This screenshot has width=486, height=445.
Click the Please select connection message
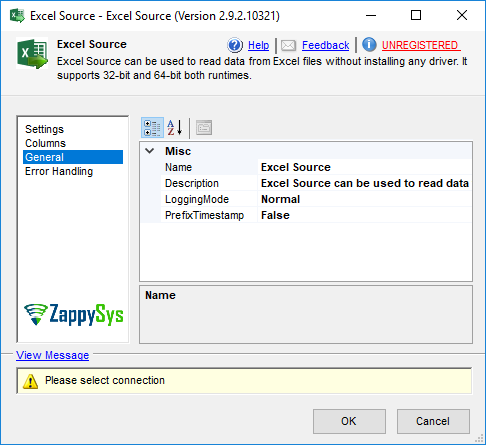[x=105, y=380]
